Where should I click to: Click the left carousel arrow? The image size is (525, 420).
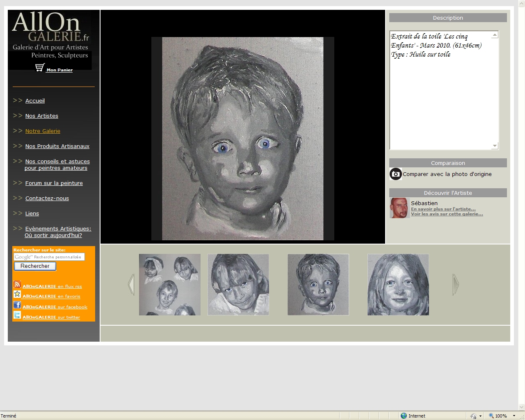(131, 285)
